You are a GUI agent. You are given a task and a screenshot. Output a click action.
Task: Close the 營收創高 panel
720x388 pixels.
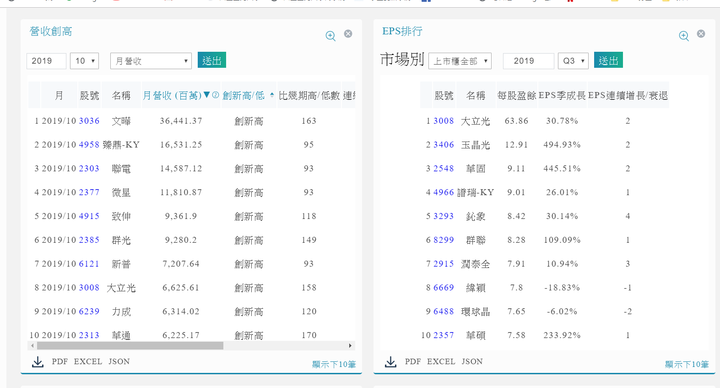pyautogui.click(x=348, y=34)
